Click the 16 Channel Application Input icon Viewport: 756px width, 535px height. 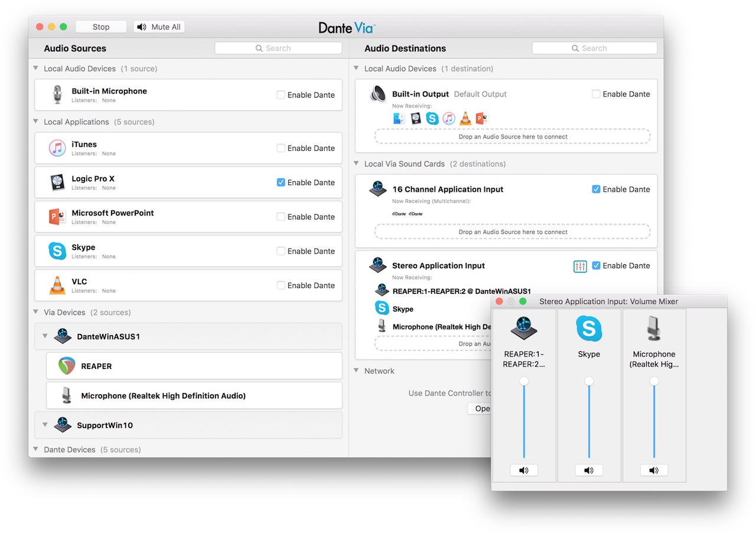click(x=378, y=189)
